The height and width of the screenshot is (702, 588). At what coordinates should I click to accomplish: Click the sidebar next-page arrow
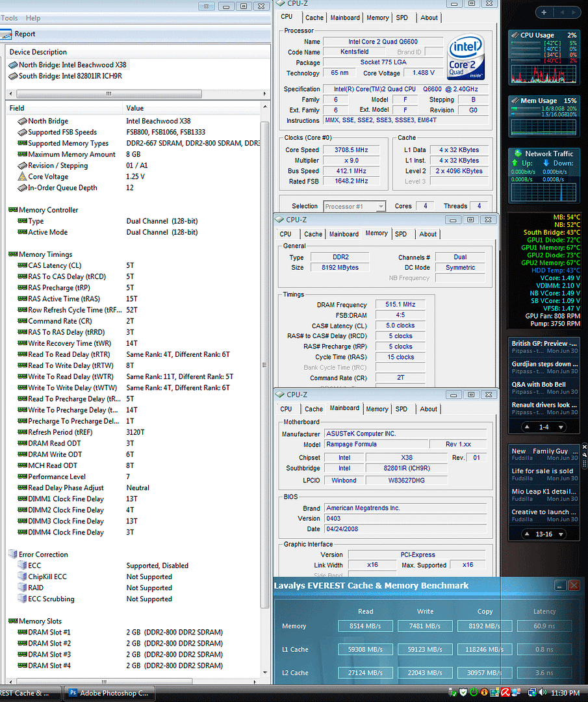[574, 12]
